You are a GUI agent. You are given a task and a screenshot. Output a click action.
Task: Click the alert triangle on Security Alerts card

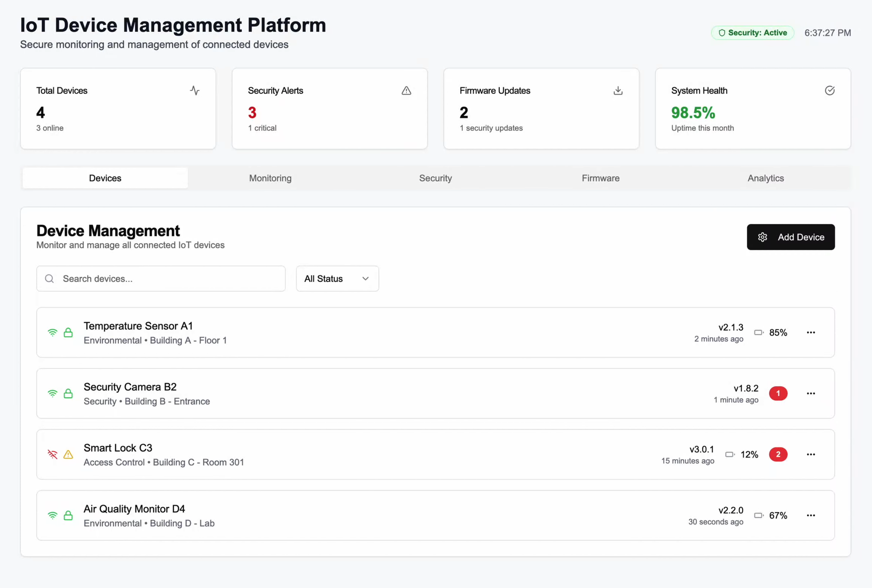click(x=406, y=90)
